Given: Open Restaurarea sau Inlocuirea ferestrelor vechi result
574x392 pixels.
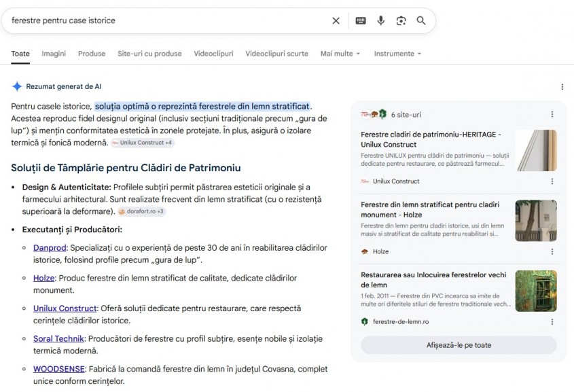Looking at the screenshot, I should click(433, 280).
